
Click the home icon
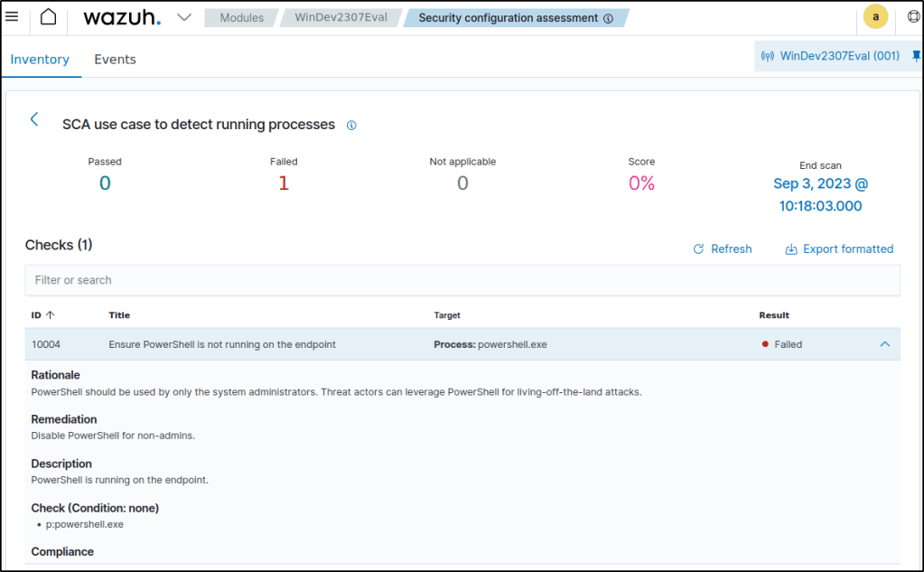[x=49, y=17]
